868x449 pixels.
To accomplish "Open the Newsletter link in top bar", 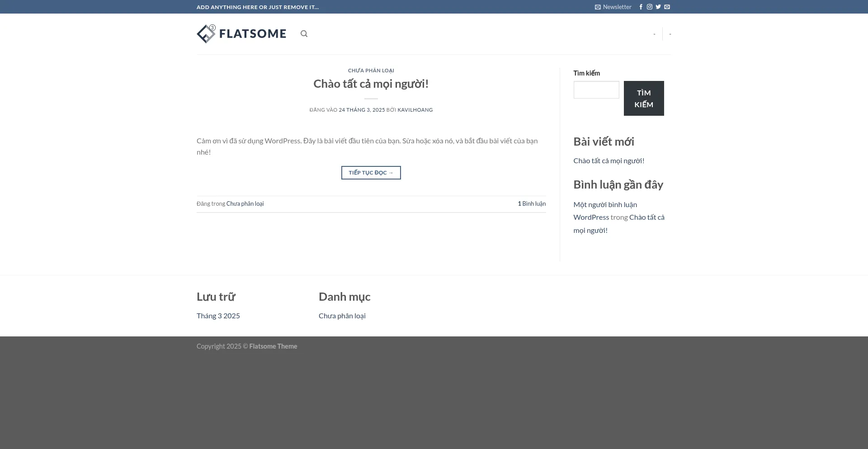I will click(x=613, y=7).
